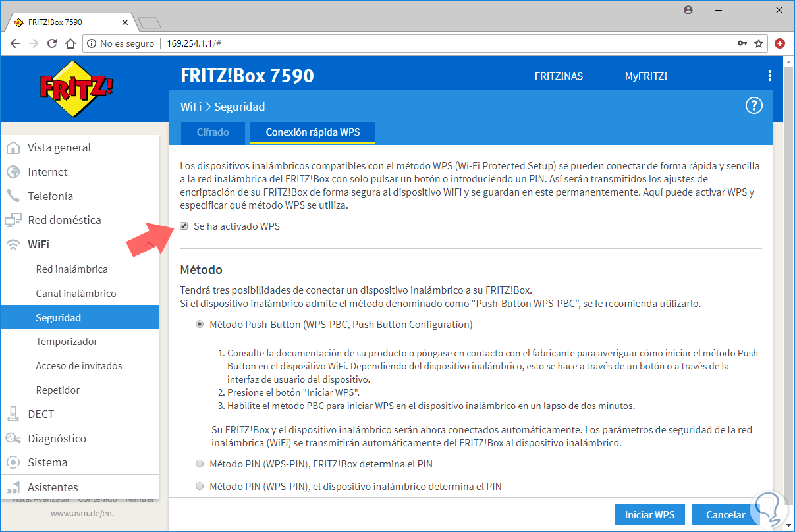Click the FRITZ! logo
The width and height of the screenshot is (795, 532).
[x=76, y=88]
